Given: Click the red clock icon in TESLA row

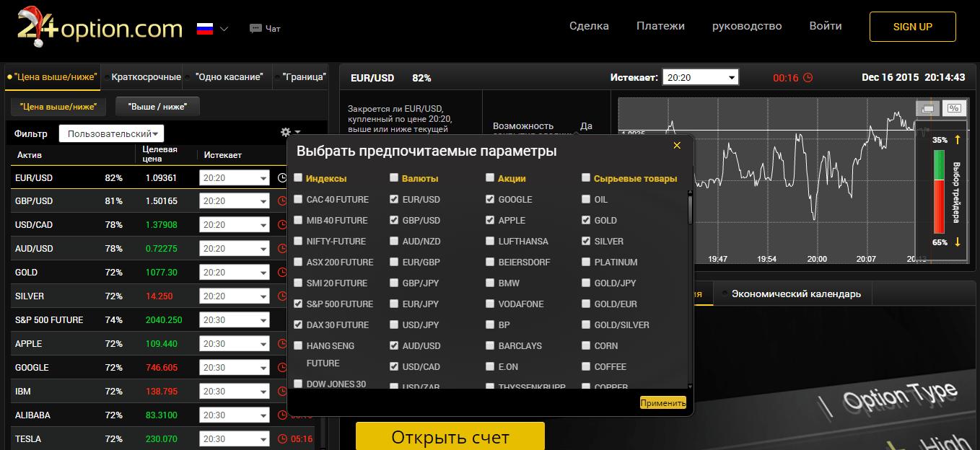Looking at the screenshot, I should [282, 438].
